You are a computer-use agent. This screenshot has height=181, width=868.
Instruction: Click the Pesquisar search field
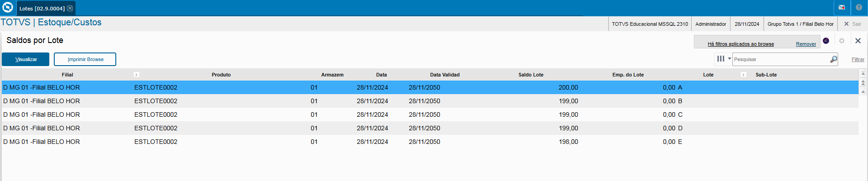(781, 59)
